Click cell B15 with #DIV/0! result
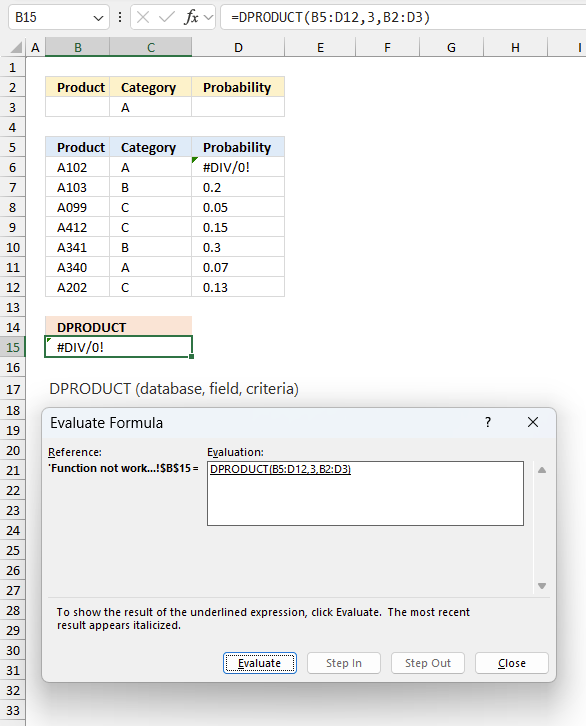The width and height of the screenshot is (586, 726). (x=118, y=347)
